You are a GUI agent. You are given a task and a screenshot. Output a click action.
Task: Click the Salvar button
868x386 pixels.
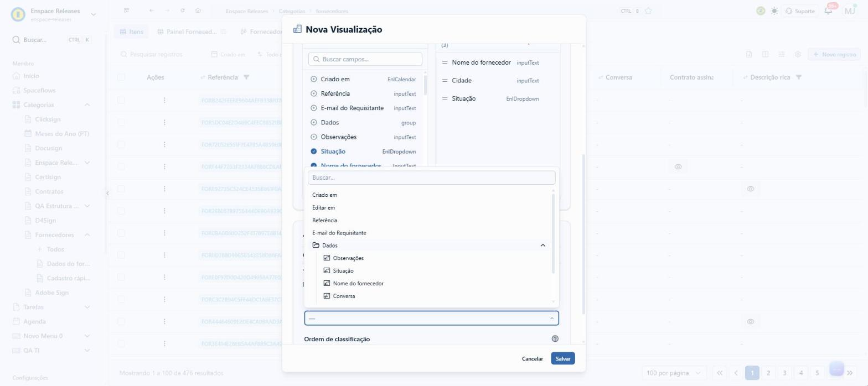point(562,358)
